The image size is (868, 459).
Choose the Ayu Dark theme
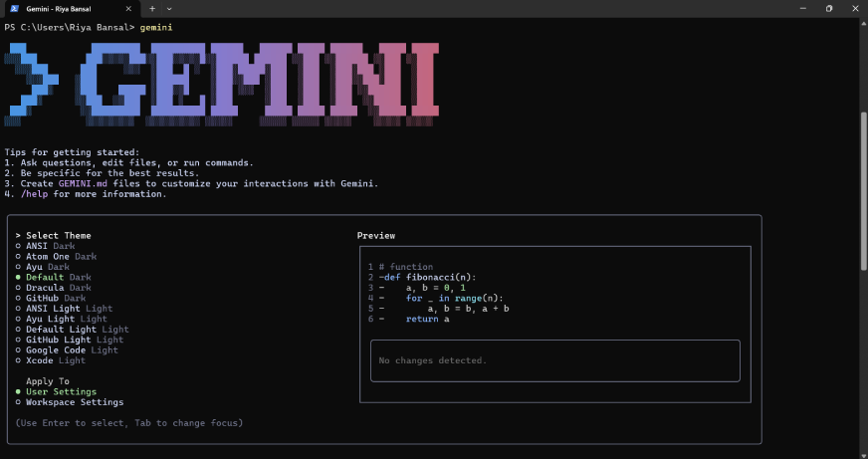coord(43,267)
